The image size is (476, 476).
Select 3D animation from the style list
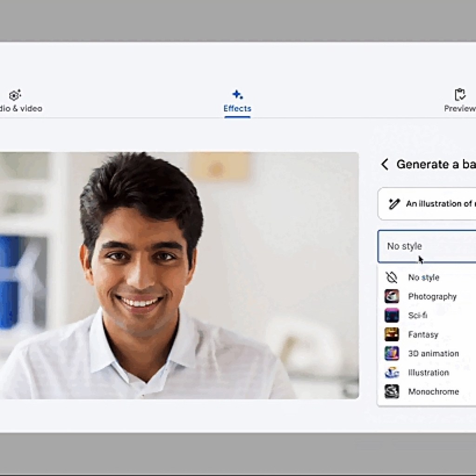pyautogui.click(x=433, y=353)
